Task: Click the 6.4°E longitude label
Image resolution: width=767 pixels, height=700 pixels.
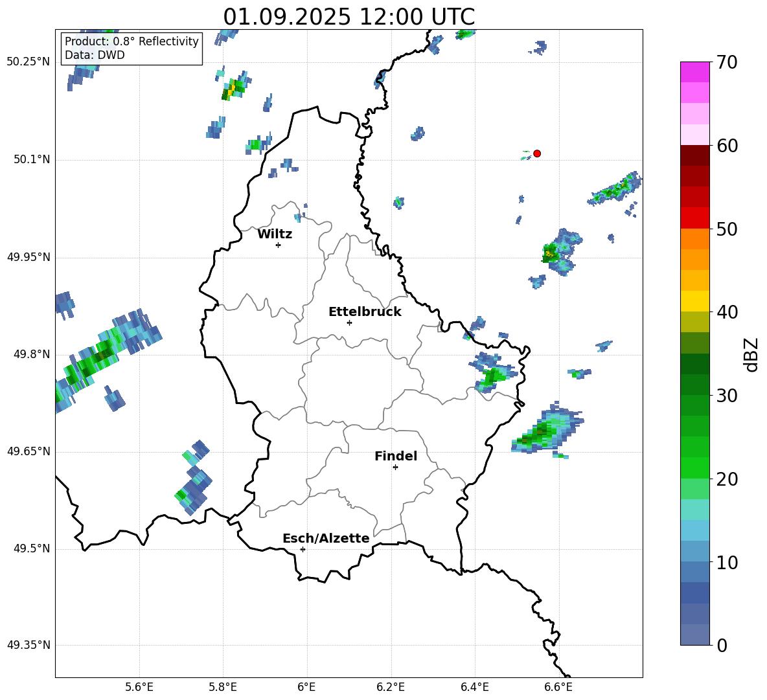Action: pyautogui.click(x=474, y=687)
